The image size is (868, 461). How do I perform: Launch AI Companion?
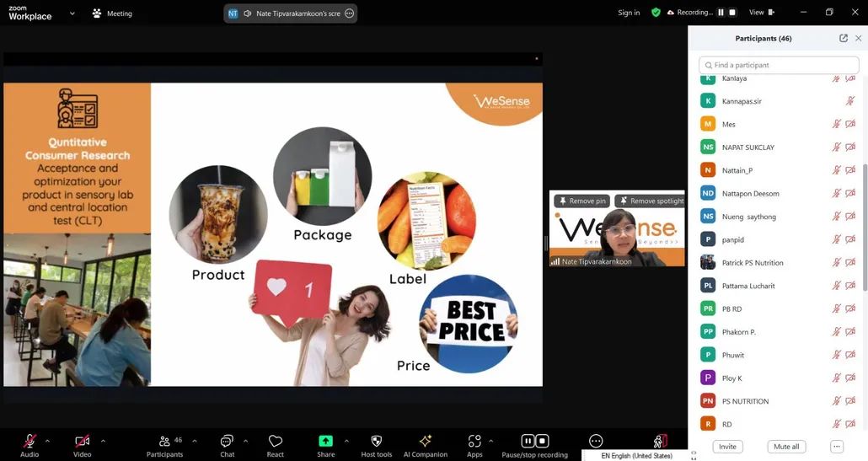[x=425, y=446]
